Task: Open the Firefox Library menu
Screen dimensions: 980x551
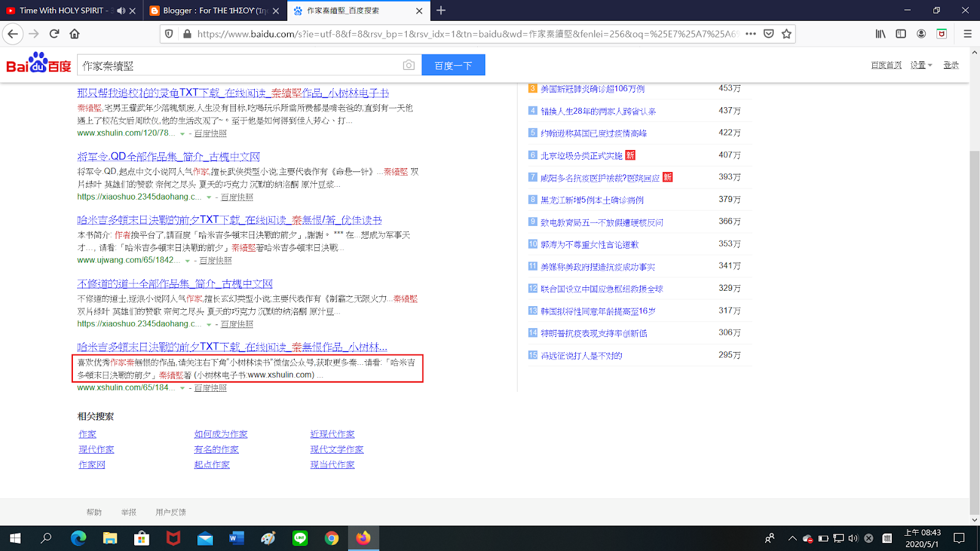Action: point(880,34)
